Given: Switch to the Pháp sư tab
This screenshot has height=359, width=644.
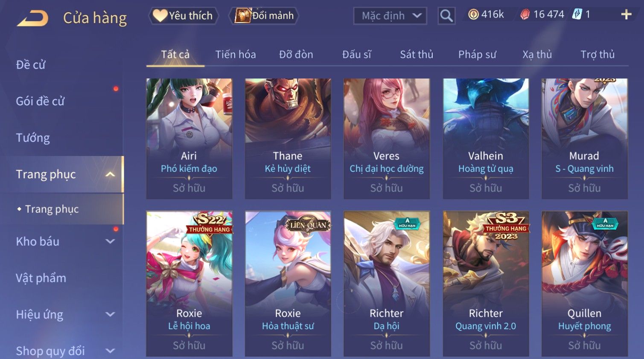Looking at the screenshot, I should (x=477, y=55).
